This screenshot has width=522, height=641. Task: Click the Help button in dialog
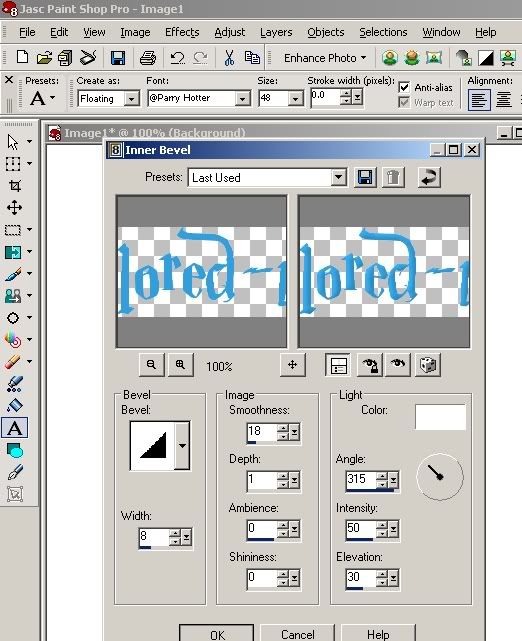coord(378,634)
